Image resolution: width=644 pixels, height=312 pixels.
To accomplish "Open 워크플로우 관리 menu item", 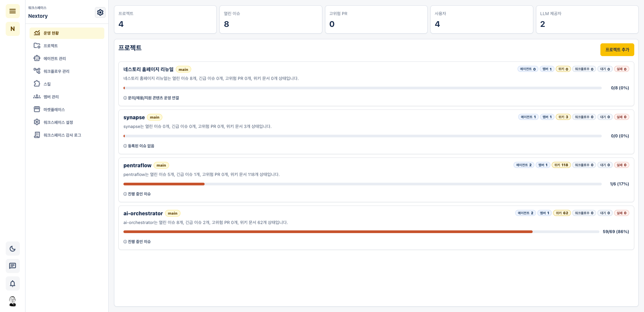I will pyautogui.click(x=67, y=71).
